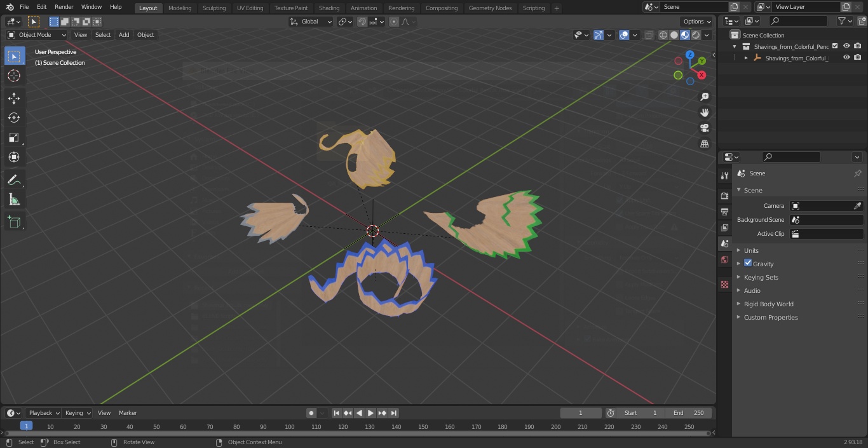Viewport: 868px width, 448px height.
Task: Toggle X-ray viewport mode
Action: point(649,35)
